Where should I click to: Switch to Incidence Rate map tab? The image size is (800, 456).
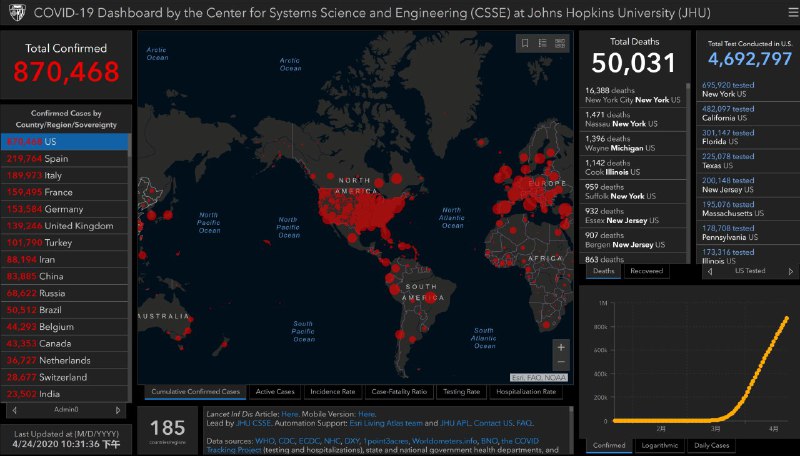(333, 392)
